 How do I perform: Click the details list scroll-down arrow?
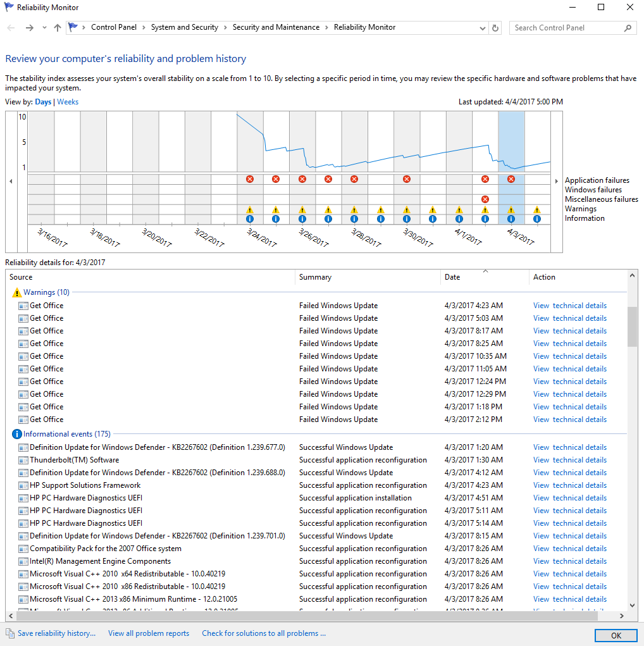tap(633, 606)
